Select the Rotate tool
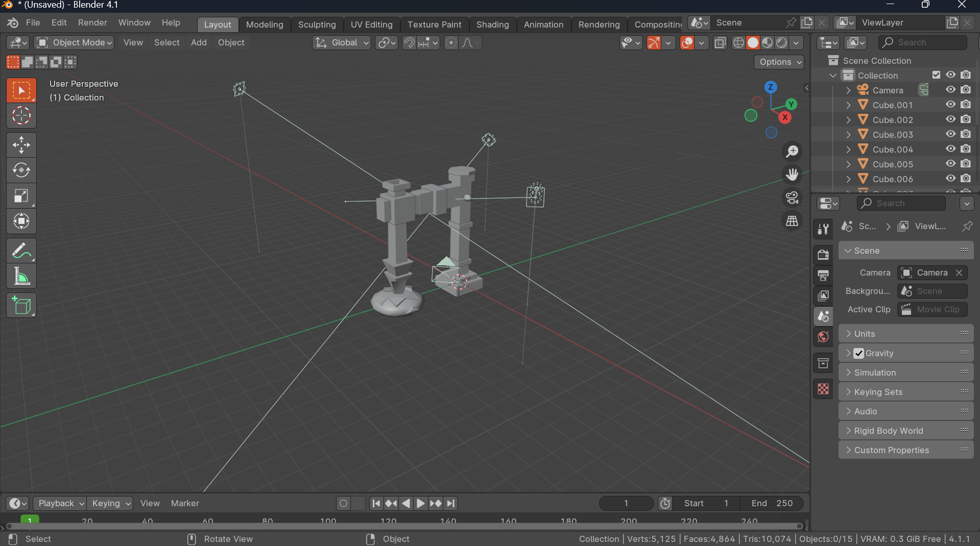This screenshot has height=546, width=980. [21, 170]
